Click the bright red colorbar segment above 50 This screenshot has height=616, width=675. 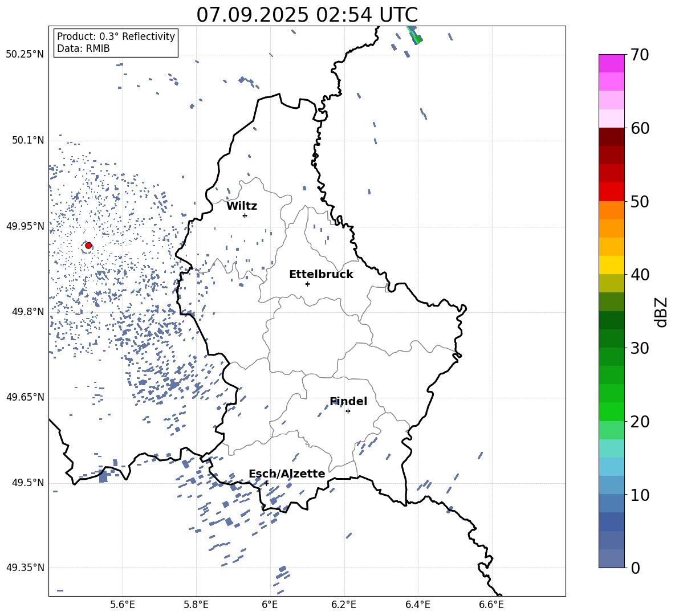click(x=612, y=192)
